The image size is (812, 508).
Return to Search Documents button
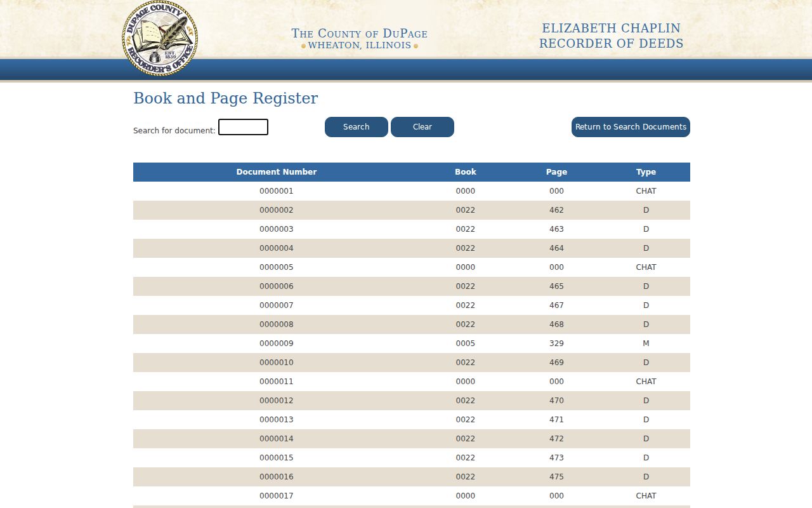[x=631, y=127]
